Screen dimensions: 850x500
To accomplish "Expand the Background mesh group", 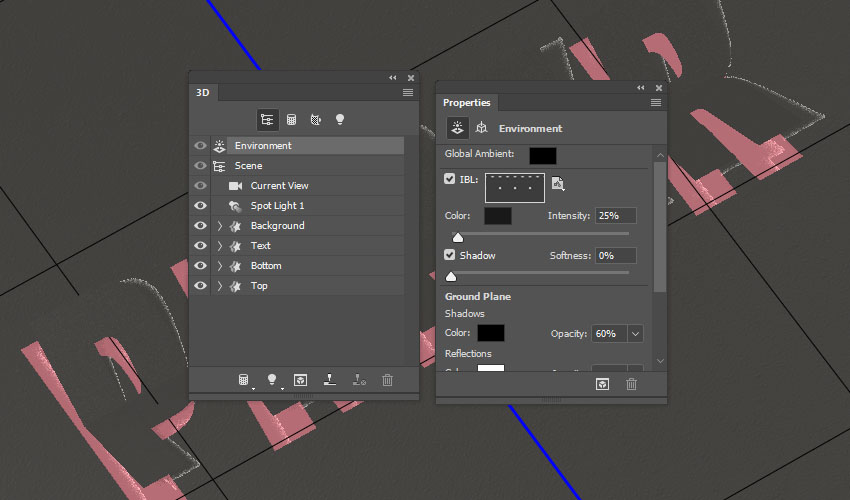I will [220, 226].
